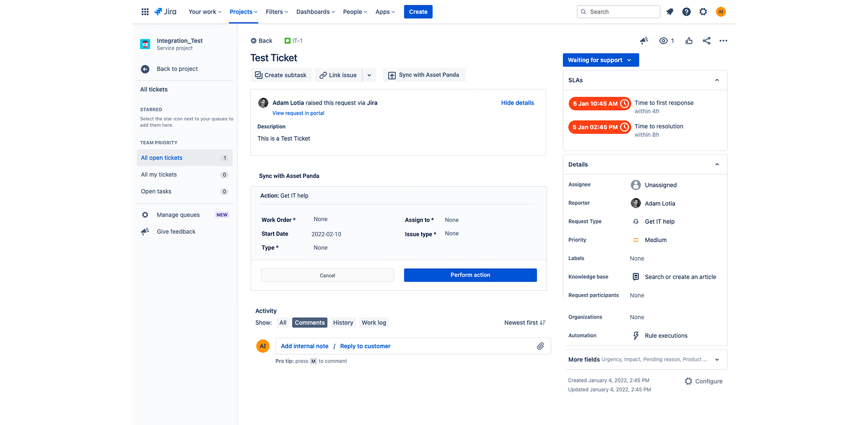Select the Comments activity tab

click(x=310, y=323)
